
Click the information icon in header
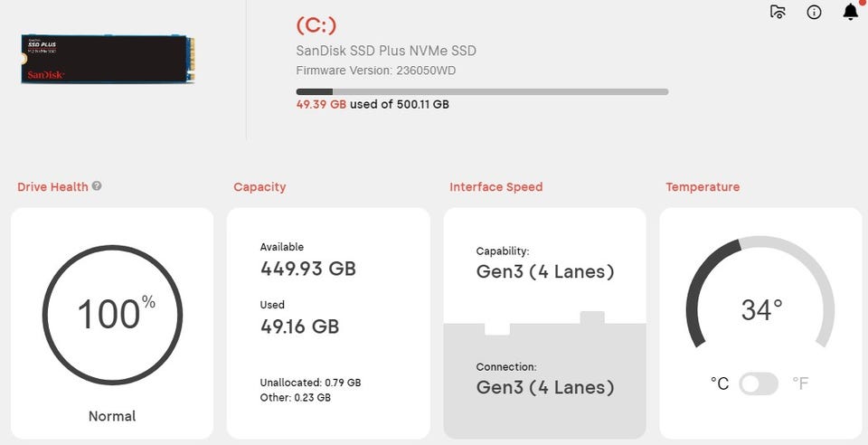pos(814,13)
